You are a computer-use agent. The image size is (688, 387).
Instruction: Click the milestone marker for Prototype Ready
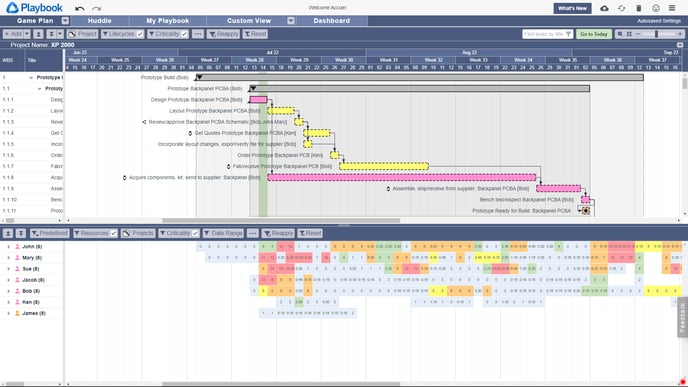(585, 211)
